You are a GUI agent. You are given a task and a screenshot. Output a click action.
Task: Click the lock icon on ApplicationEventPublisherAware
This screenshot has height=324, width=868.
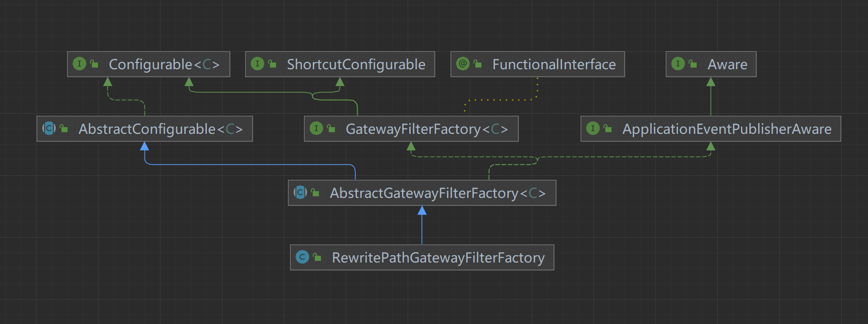pyautogui.click(x=607, y=128)
